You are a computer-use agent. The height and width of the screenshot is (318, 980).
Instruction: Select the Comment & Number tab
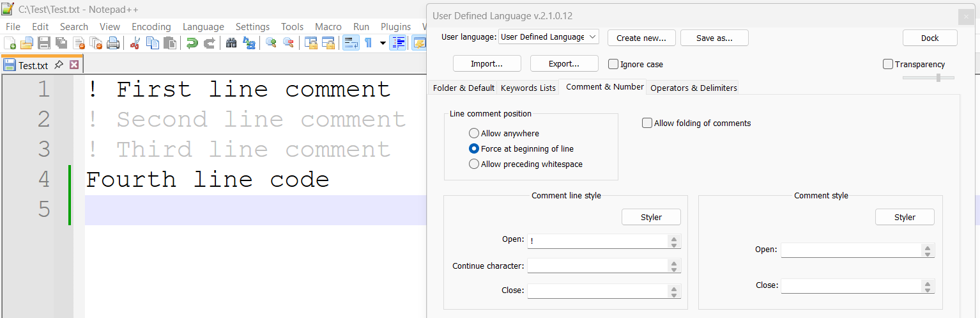(604, 86)
